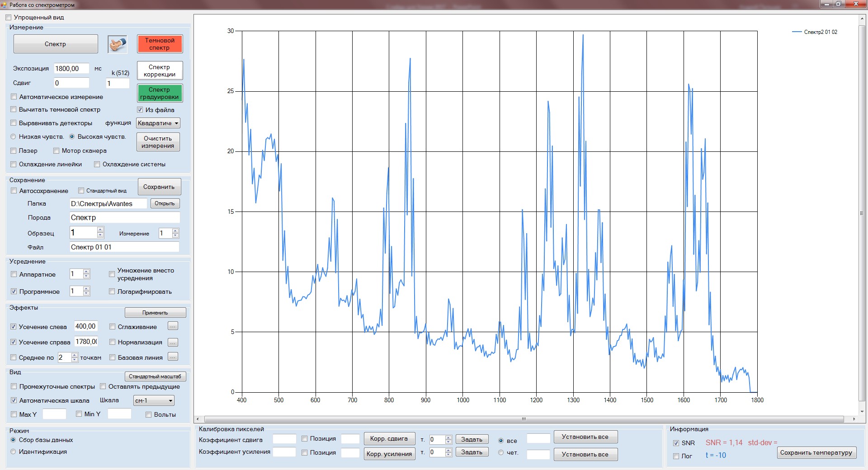The height and width of the screenshot is (470, 868).
Task: Click Порода input field
Action: (125, 217)
